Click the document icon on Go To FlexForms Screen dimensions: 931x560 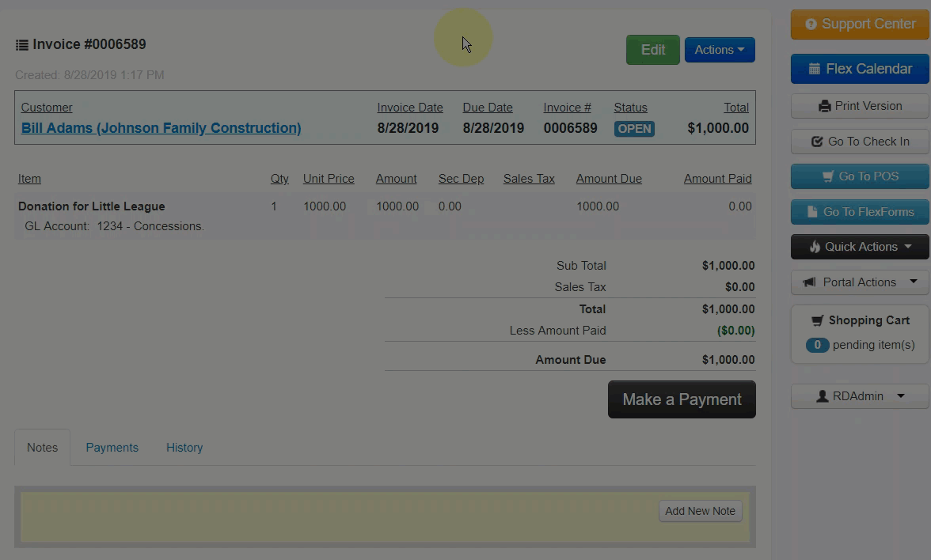812,212
